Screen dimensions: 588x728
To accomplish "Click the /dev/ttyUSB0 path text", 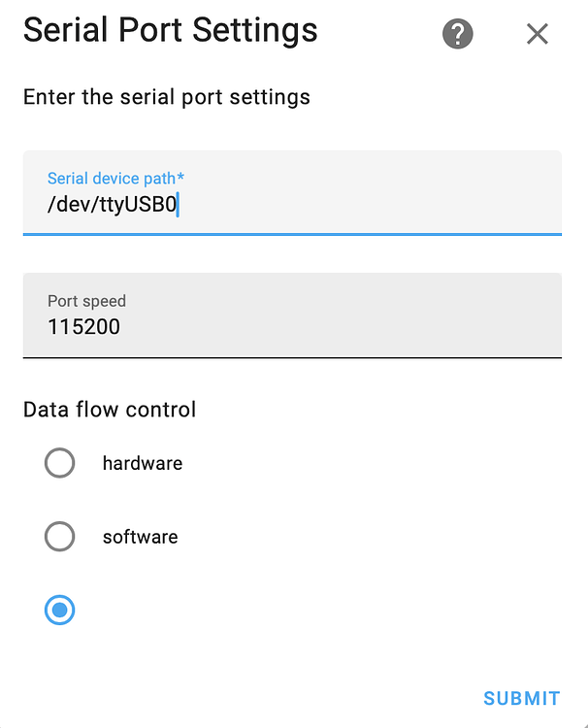I will [x=113, y=204].
